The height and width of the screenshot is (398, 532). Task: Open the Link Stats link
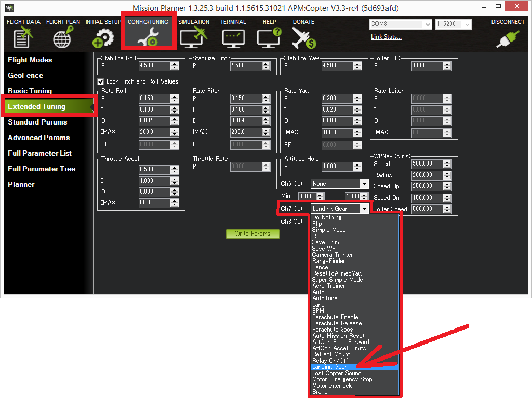click(386, 37)
